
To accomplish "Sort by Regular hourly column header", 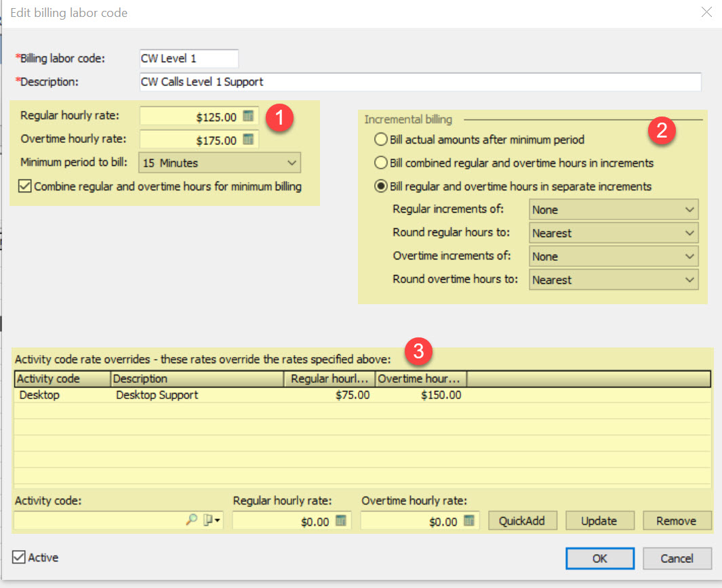I will (x=329, y=379).
